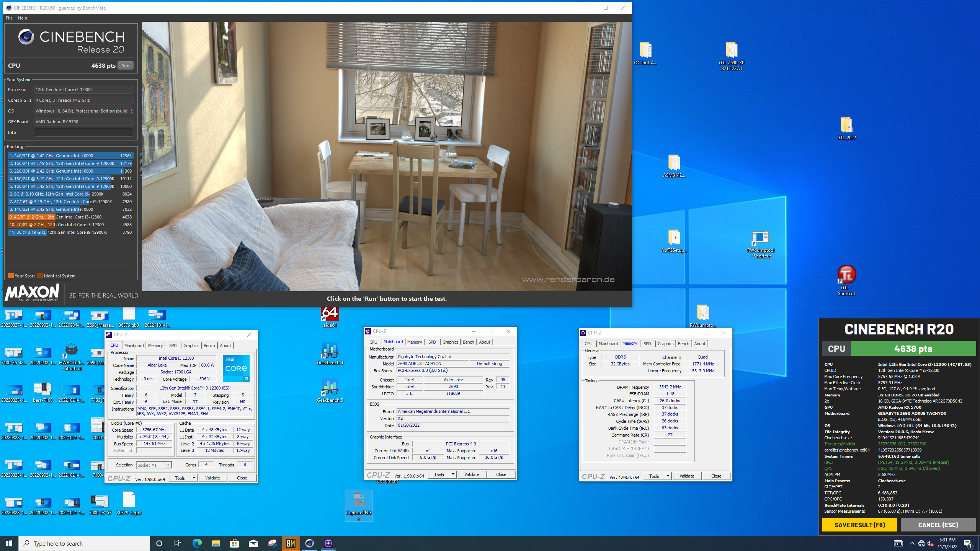This screenshot has width=980, height=551.
Task: Launch the HWBOTx26 Shortcut icon
Action: (72, 357)
